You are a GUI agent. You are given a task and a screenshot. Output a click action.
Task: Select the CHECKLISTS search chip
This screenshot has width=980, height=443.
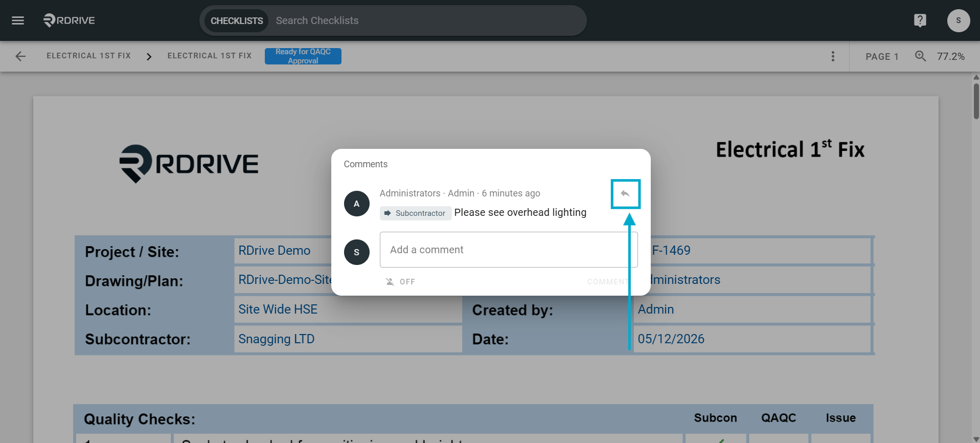[237, 21]
